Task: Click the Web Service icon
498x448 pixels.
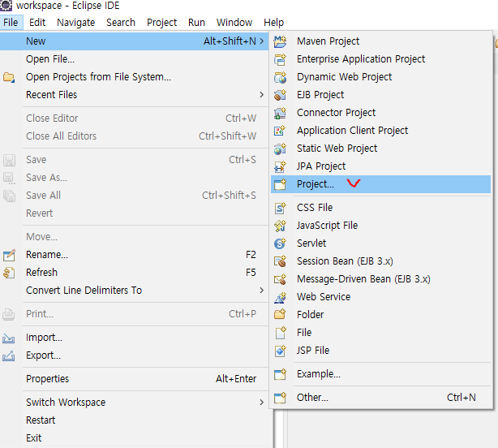Action: coord(280,297)
